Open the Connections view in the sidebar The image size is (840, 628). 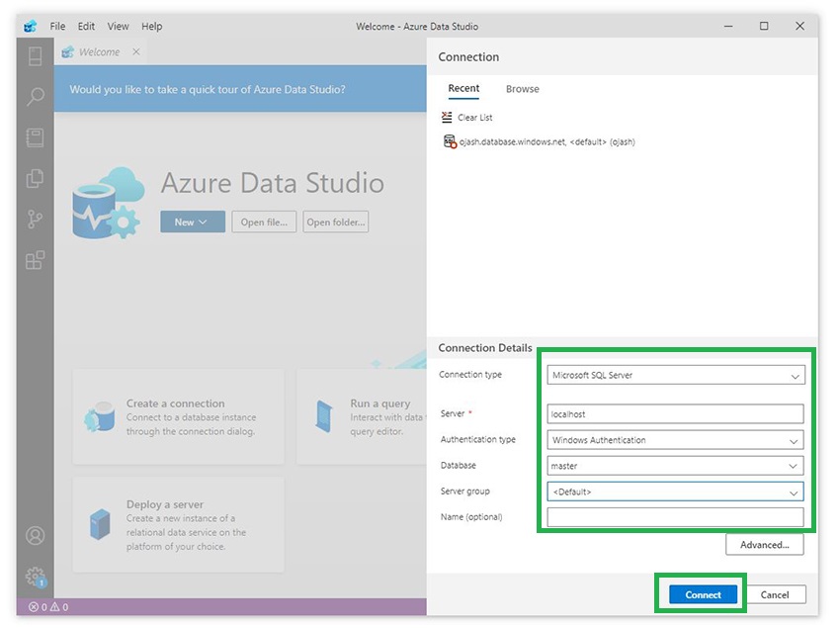point(35,55)
